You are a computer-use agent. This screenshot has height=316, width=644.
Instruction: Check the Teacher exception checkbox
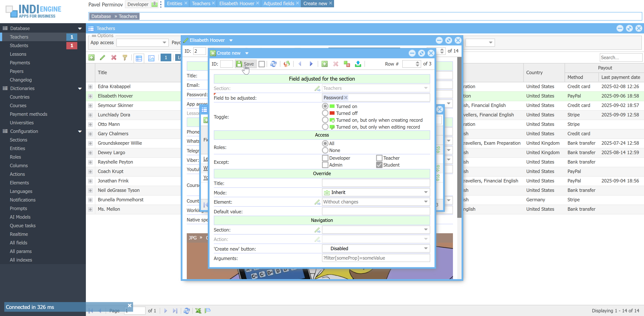pos(379,158)
